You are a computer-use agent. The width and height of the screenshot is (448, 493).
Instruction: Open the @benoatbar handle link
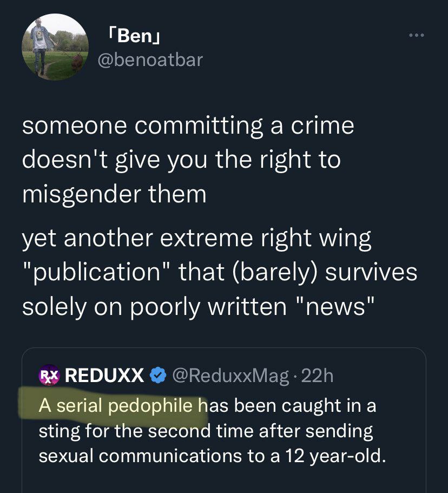[149, 60]
